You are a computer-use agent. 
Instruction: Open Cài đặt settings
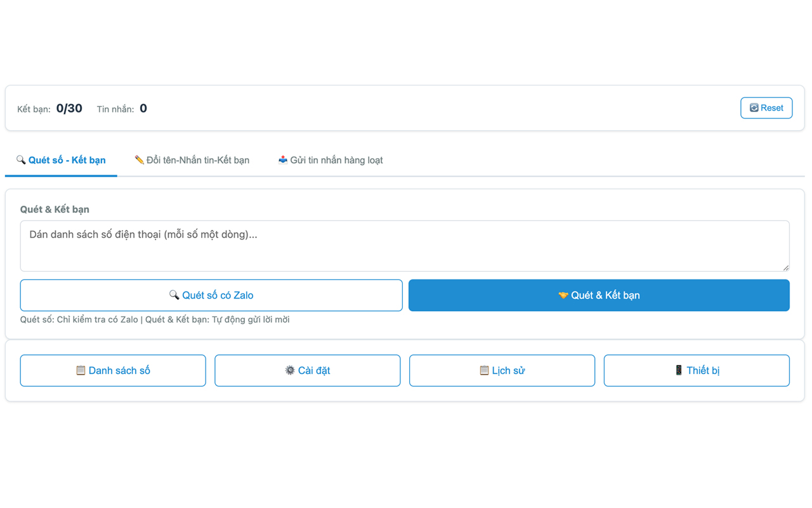coord(308,370)
